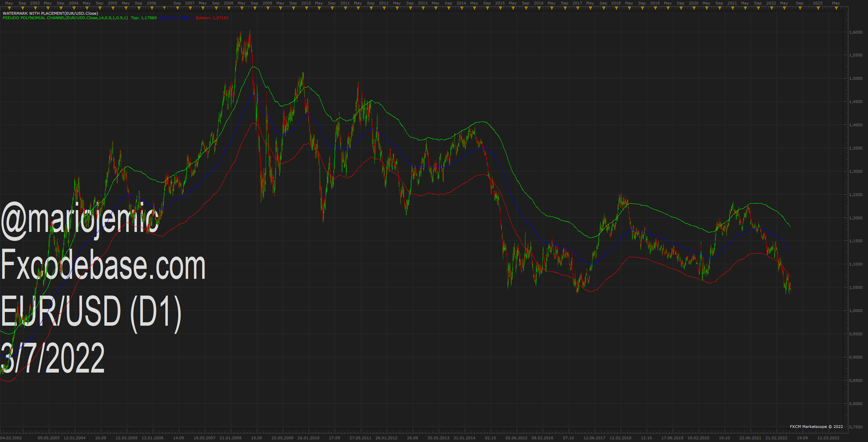Click the FXCM Marketscope © 2022 text
Screen dimensions: 868x442
(x=816, y=427)
